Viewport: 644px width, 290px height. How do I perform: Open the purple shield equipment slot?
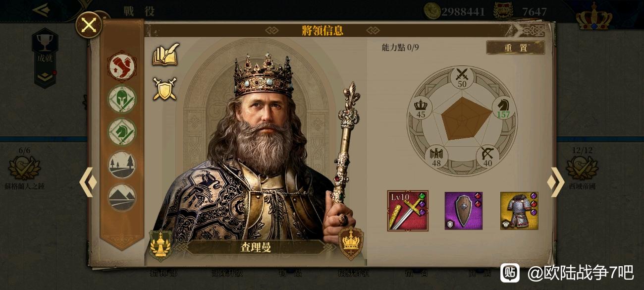[x=463, y=211]
